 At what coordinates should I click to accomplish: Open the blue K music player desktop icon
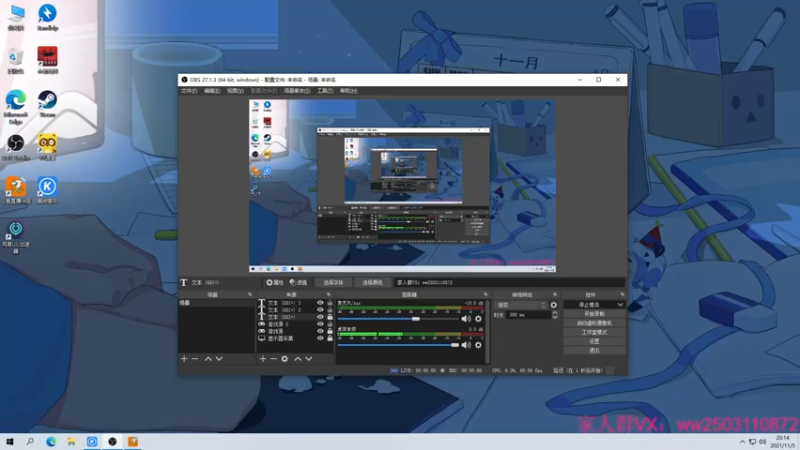pos(47,190)
